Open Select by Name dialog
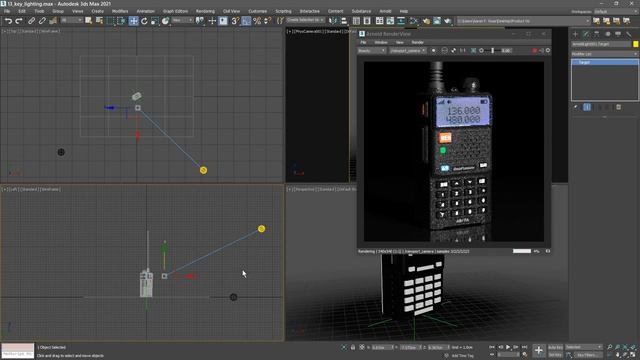640x360 pixels. pyautogui.click(x=99, y=21)
